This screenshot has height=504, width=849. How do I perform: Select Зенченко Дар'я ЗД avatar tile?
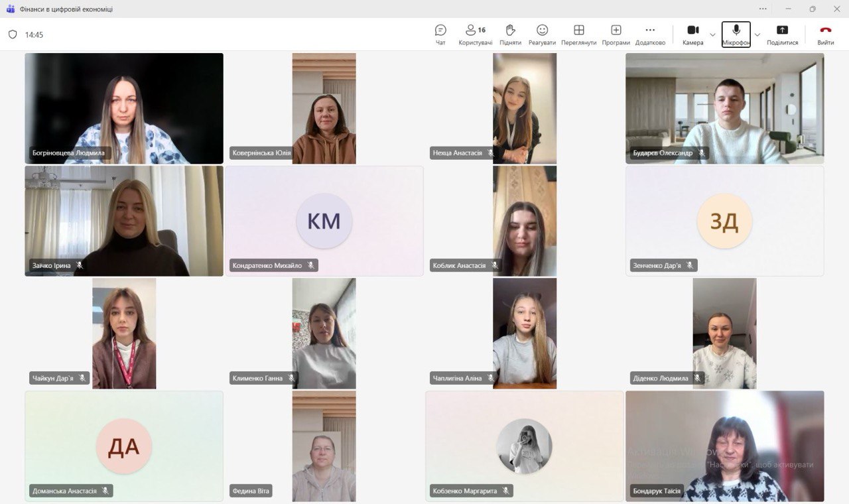point(724,221)
